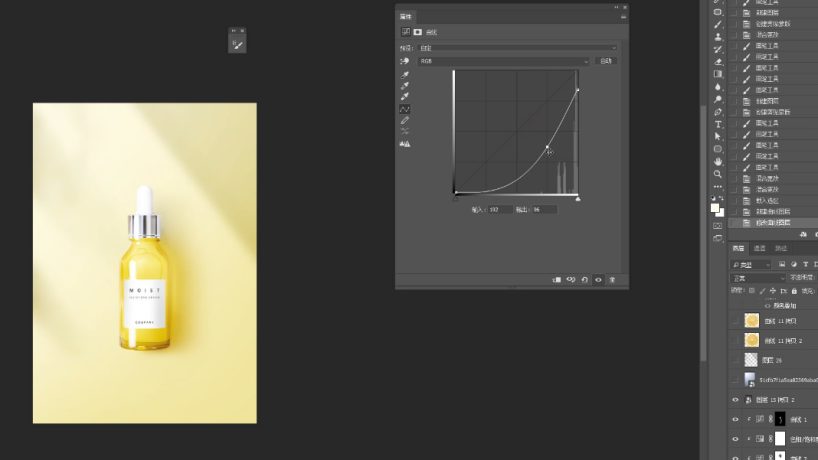The width and height of the screenshot is (818, 460).
Task: Select the Type (T) tool
Action: pyautogui.click(x=718, y=124)
